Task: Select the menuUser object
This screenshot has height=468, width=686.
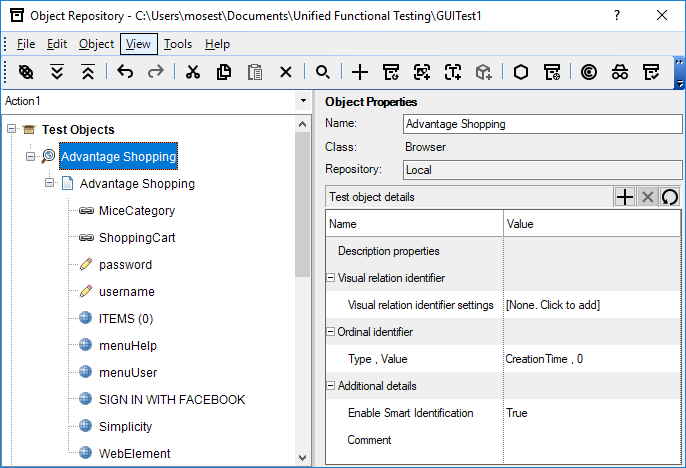Action: (128, 373)
